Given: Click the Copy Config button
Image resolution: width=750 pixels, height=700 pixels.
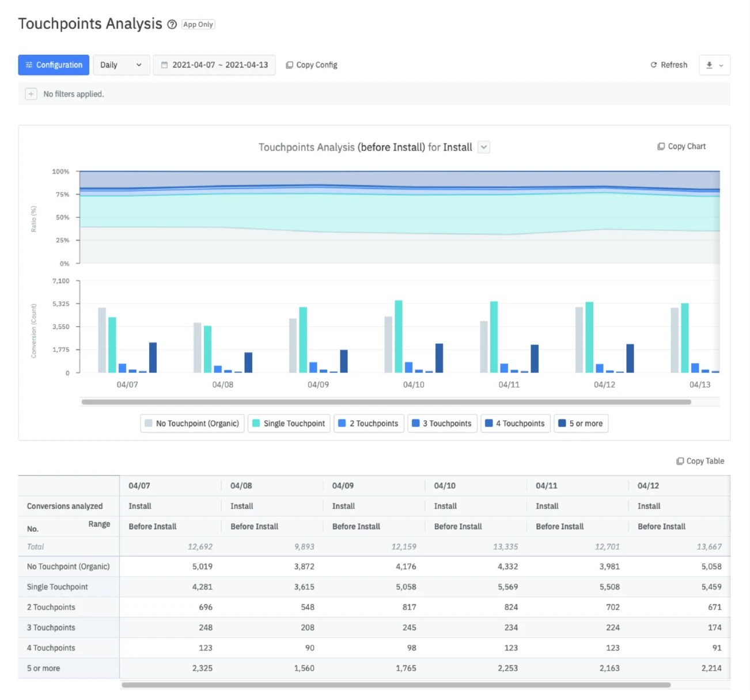Looking at the screenshot, I should (312, 65).
